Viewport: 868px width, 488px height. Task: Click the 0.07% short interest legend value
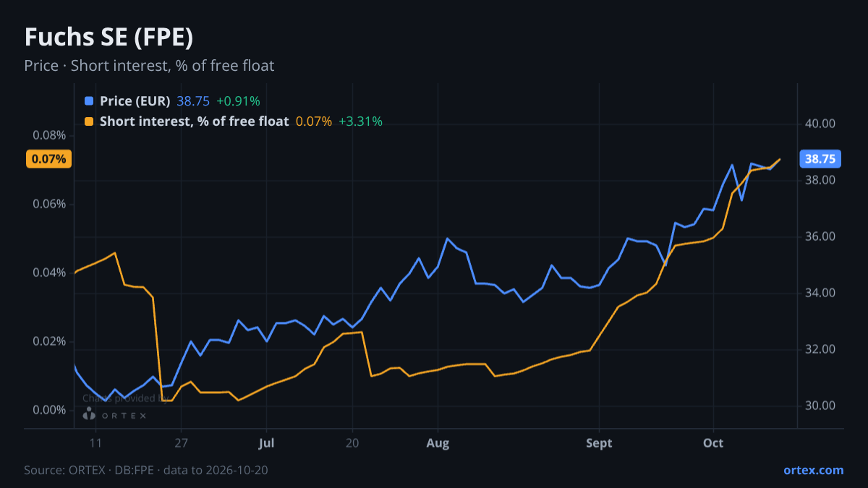click(314, 121)
